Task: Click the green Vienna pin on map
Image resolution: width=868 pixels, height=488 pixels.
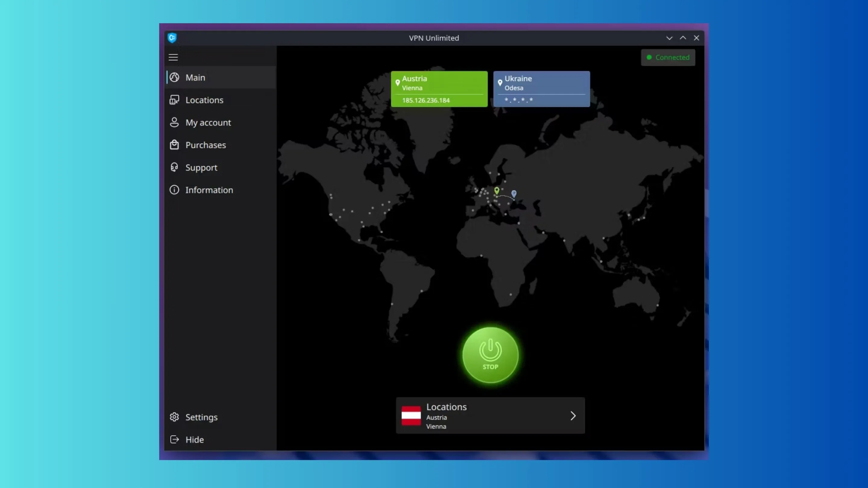Action: click(497, 191)
